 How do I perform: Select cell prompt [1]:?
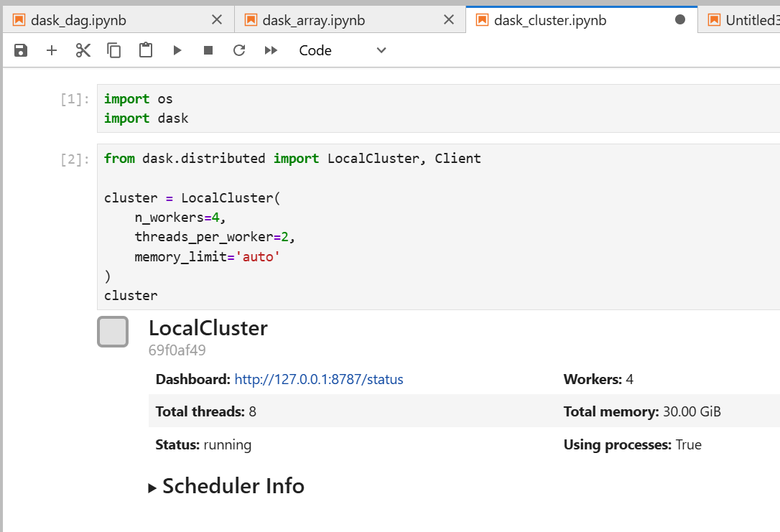[75, 100]
